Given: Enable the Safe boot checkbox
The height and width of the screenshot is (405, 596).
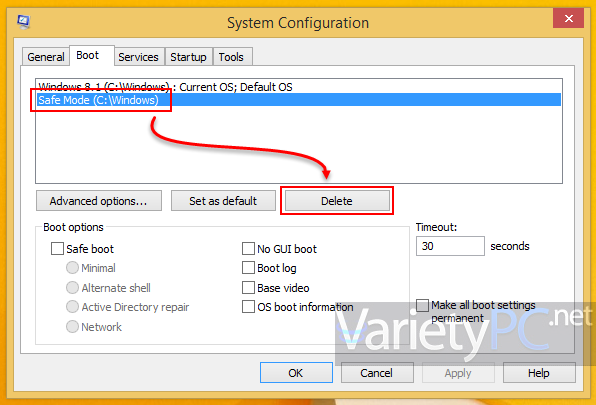Looking at the screenshot, I should tap(57, 249).
